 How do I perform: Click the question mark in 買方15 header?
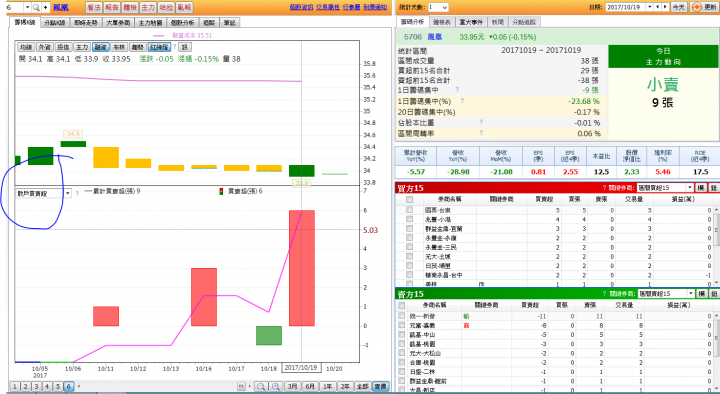tap(604, 187)
